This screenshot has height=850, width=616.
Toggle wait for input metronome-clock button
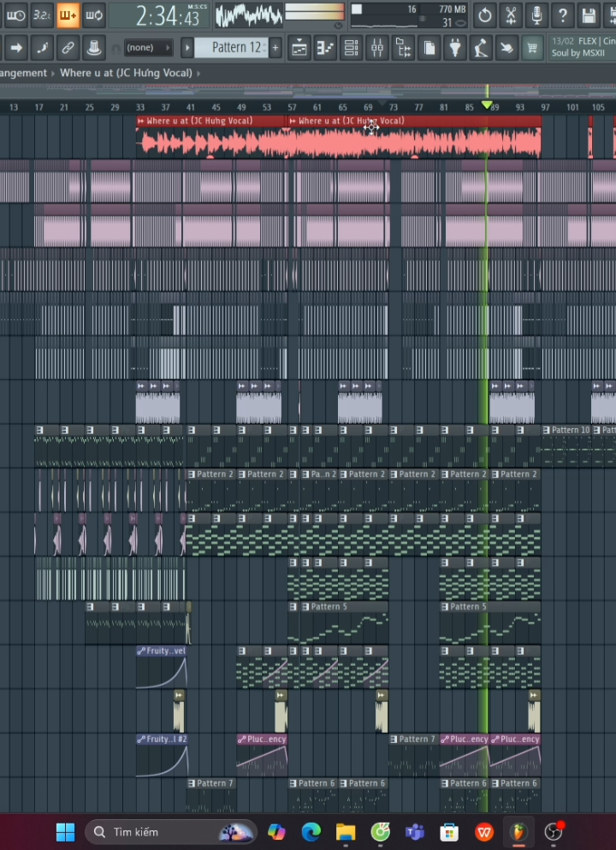(x=15, y=15)
